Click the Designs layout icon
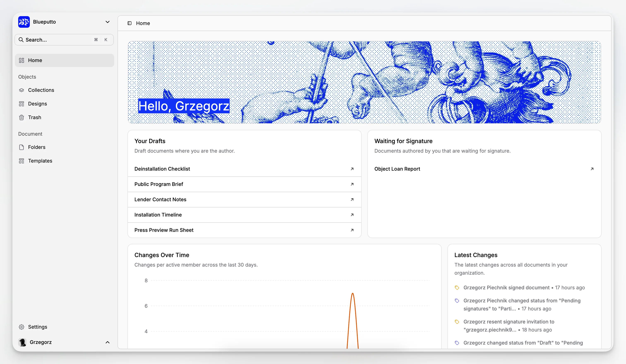 click(22, 104)
